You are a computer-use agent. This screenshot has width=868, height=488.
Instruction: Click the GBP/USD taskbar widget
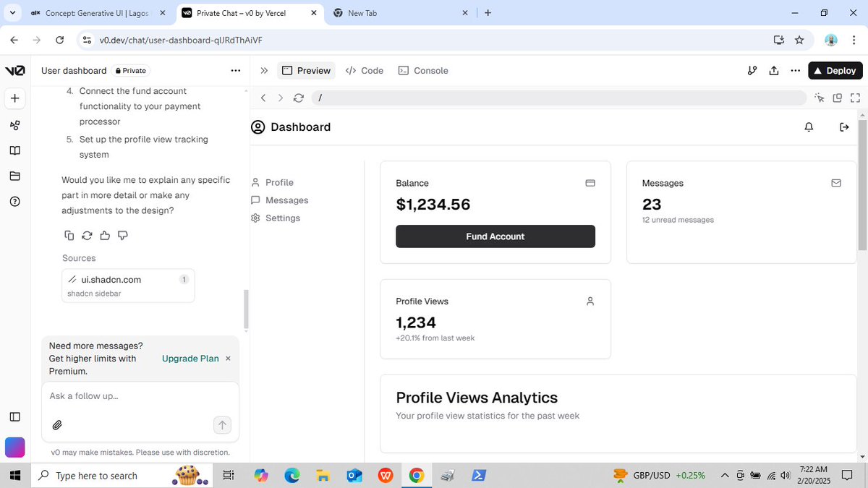[658, 475]
